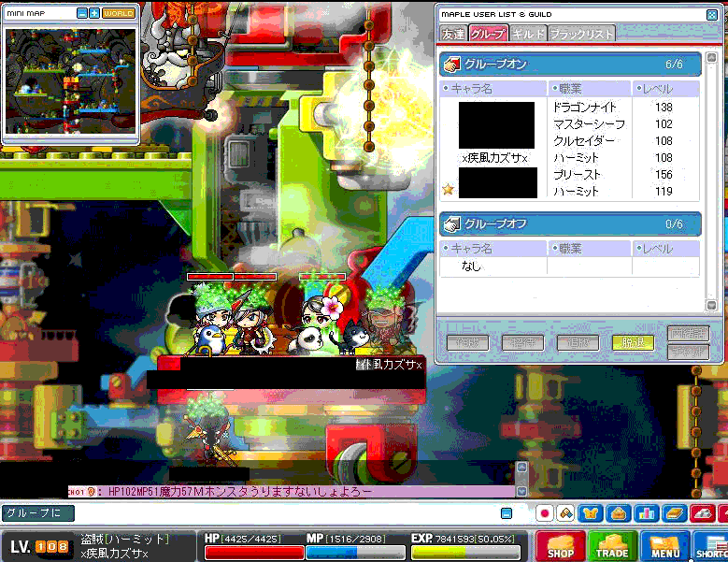Open the WORLD map from the mini map
Screen dimensions: 728x562
tap(119, 13)
